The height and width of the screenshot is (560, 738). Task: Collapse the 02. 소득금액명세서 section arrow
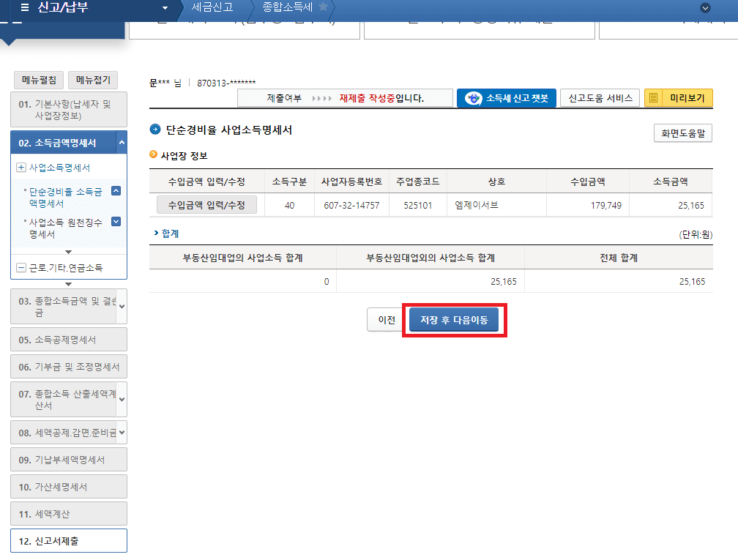click(x=122, y=142)
